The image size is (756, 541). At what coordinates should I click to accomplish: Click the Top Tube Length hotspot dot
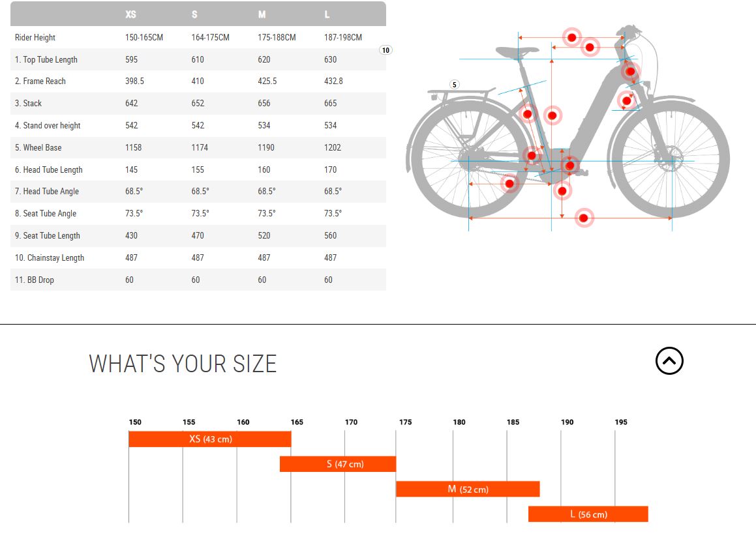(x=572, y=37)
